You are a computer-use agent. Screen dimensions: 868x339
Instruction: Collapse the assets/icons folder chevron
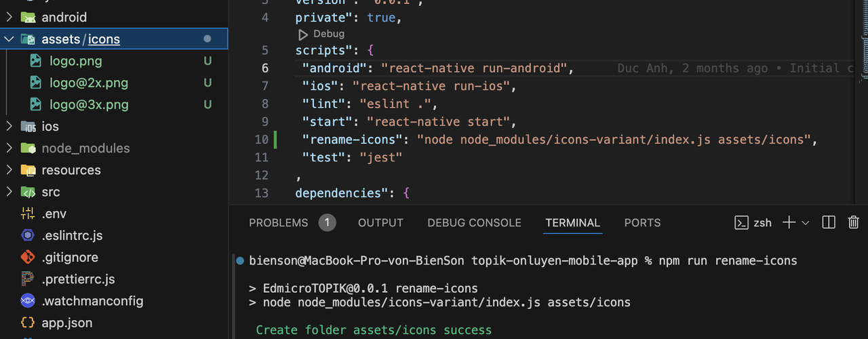pyautogui.click(x=9, y=39)
